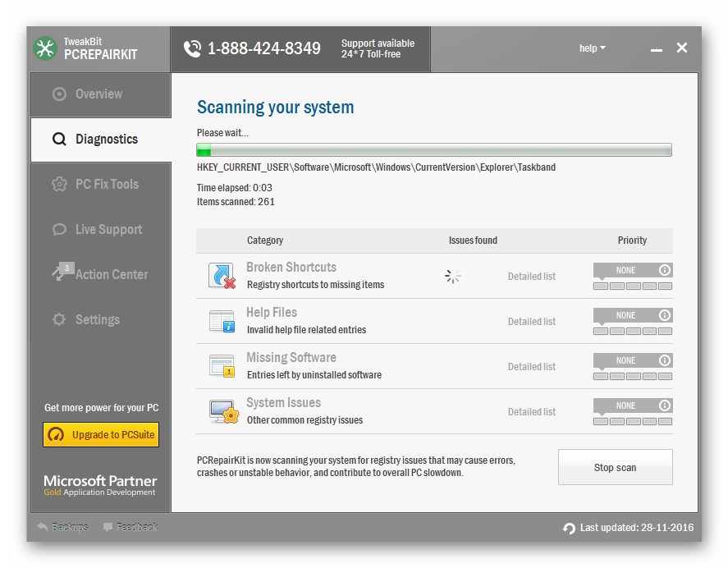This screenshot has width=728, height=568.
Task: Click the Missing Software category icon
Action: pos(222,366)
